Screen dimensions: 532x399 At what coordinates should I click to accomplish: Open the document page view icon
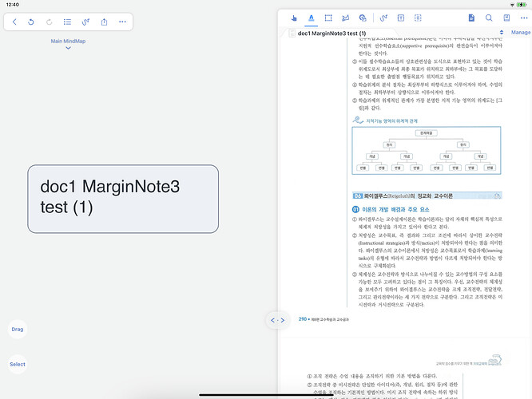(x=471, y=18)
